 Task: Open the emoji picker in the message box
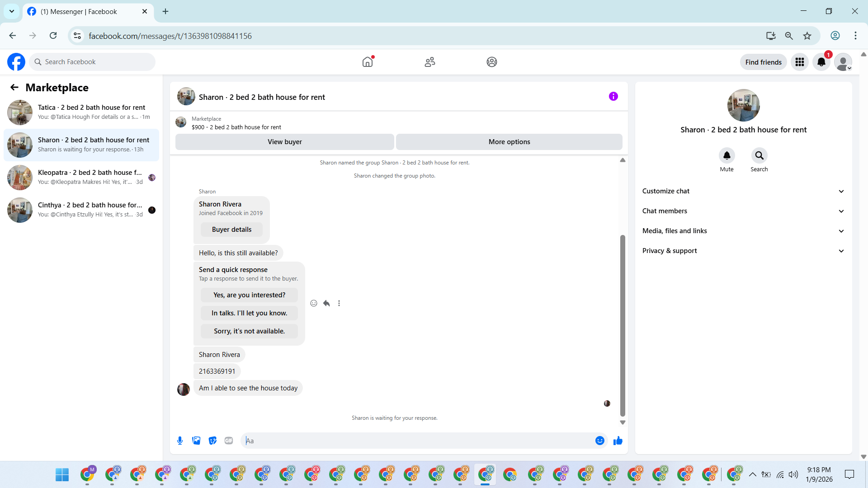(x=599, y=441)
